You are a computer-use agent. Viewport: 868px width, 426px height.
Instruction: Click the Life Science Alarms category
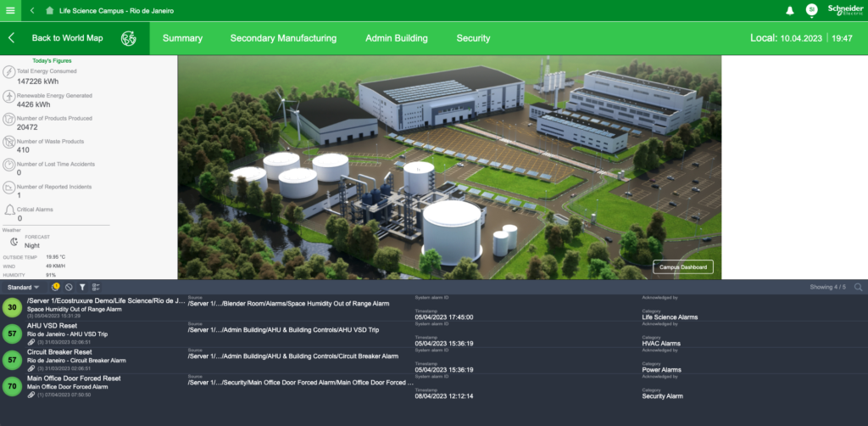[x=670, y=317]
